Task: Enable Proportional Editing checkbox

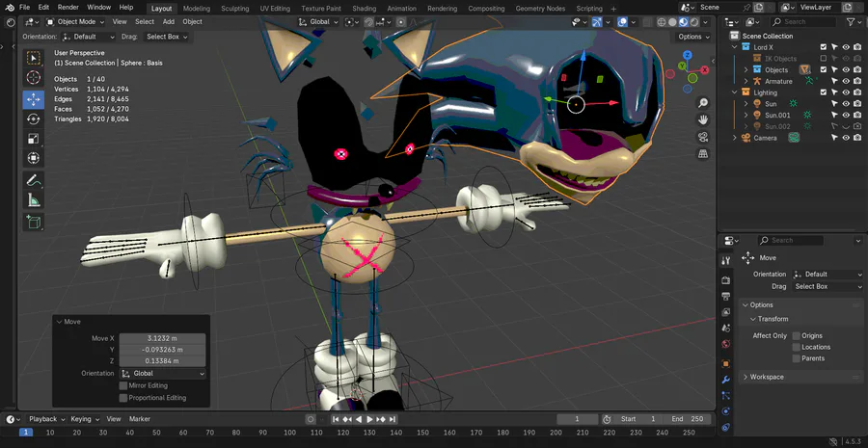Action: click(x=122, y=398)
